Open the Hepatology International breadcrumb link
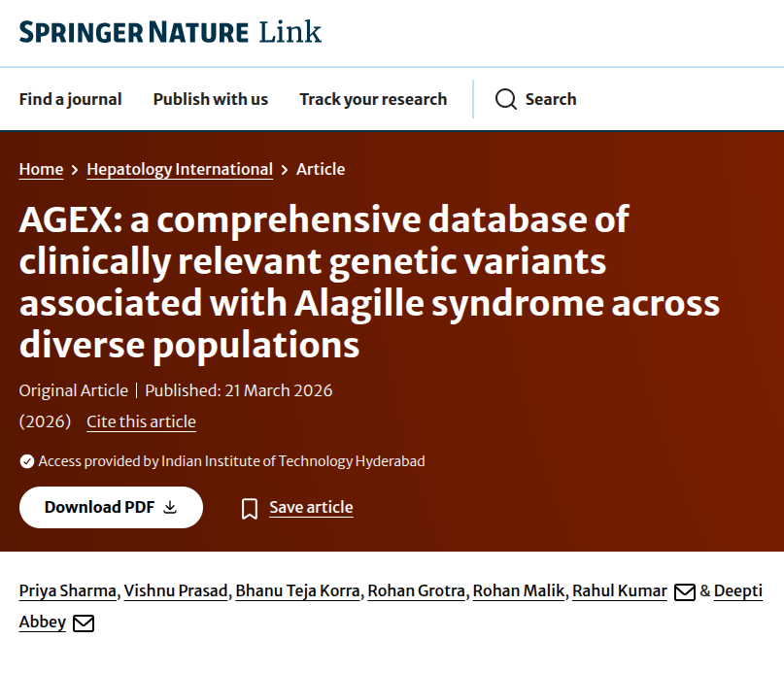 [180, 169]
